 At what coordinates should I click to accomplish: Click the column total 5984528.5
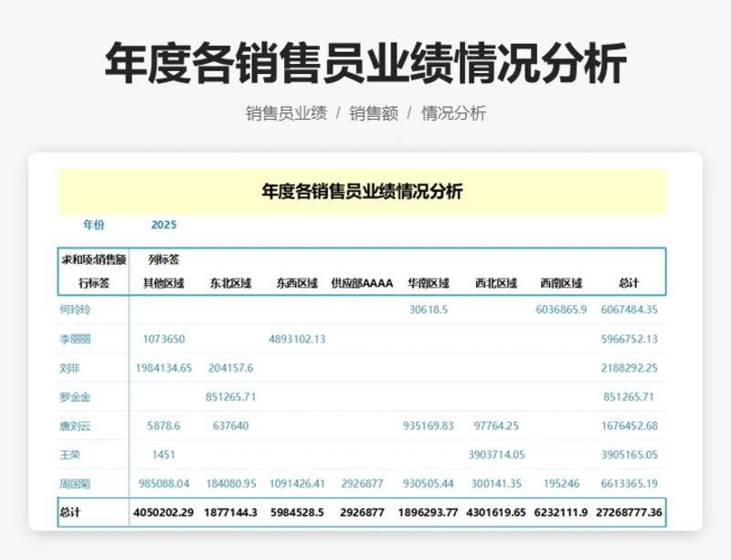pyautogui.click(x=297, y=512)
